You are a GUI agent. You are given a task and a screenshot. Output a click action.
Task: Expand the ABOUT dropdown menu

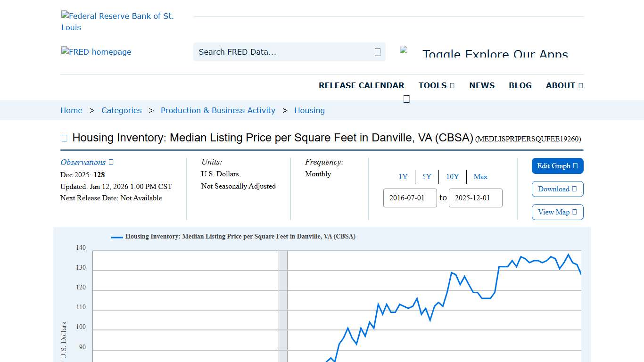564,85
